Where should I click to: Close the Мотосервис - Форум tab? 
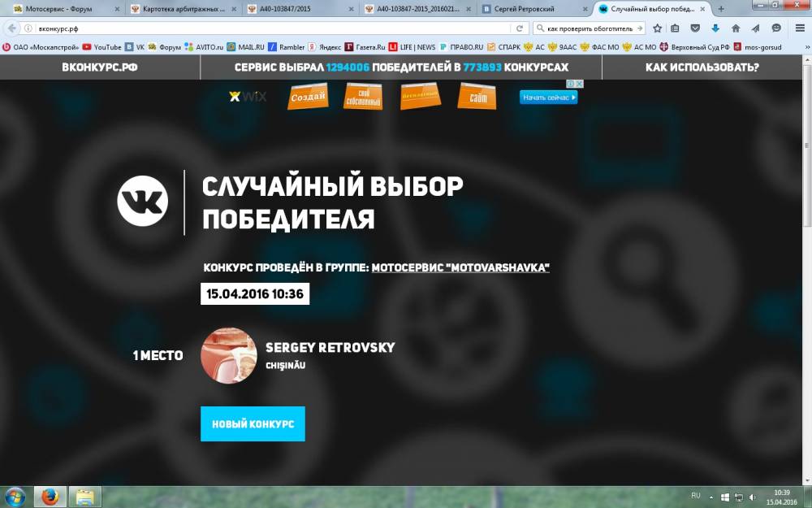point(117,9)
